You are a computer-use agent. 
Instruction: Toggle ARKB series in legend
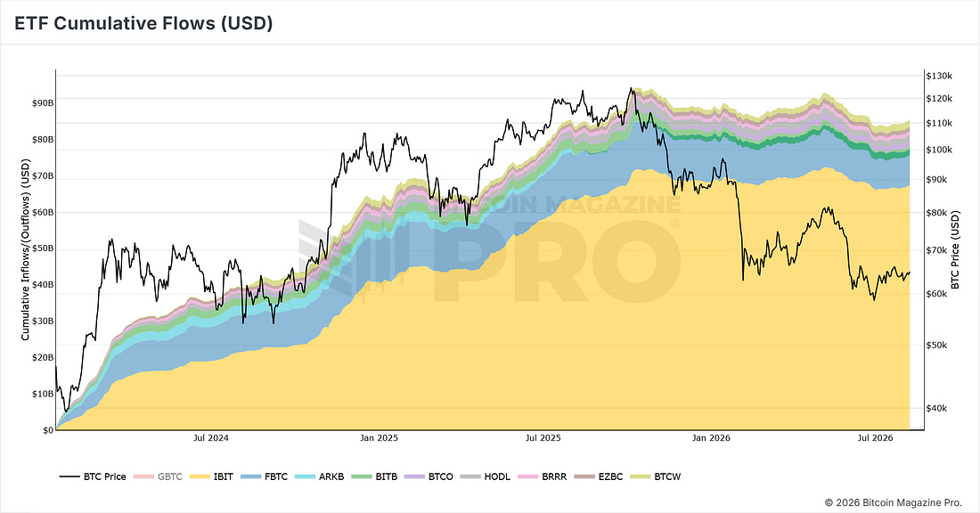point(319,476)
